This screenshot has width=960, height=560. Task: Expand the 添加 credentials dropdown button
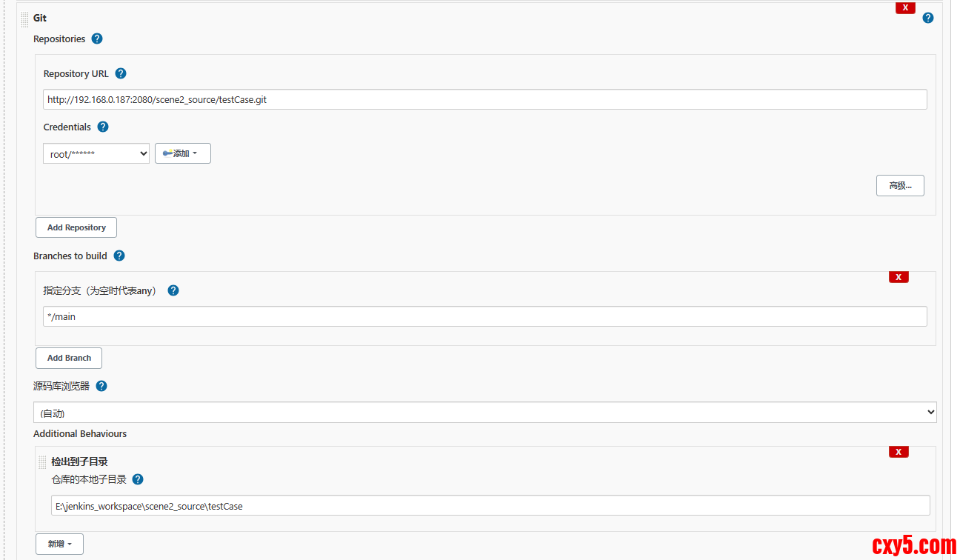[x=182, y=153]
